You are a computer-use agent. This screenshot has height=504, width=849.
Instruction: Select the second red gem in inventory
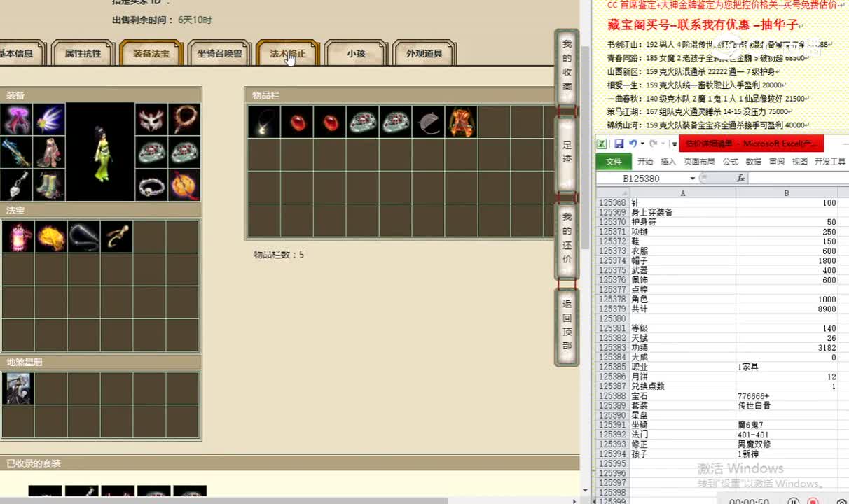(330, 122)
